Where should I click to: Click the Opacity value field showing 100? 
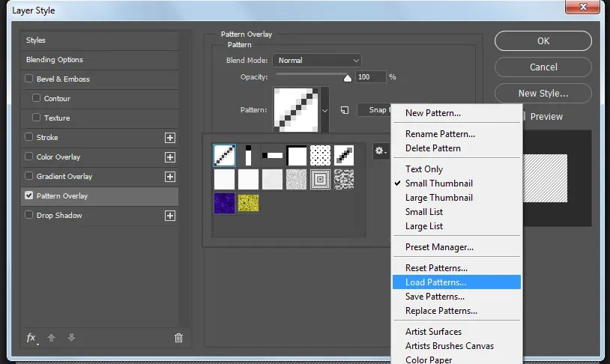pos(371,77)
